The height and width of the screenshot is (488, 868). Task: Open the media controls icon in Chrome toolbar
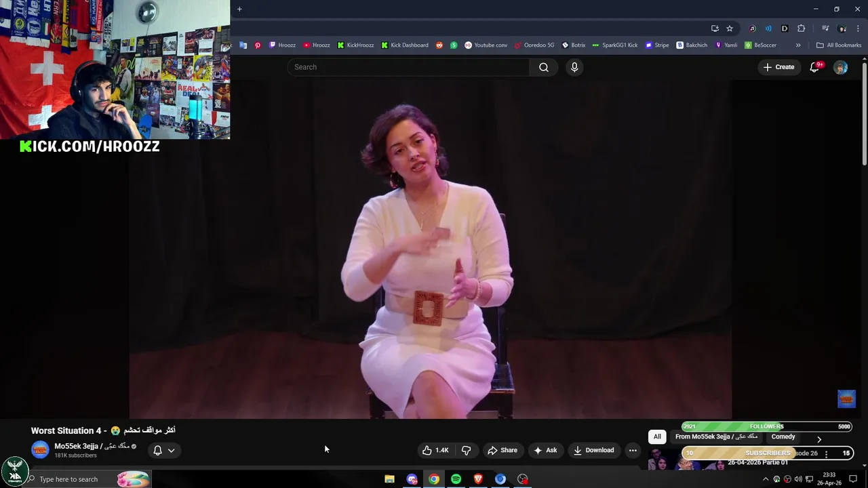click(x=825, y=28)
